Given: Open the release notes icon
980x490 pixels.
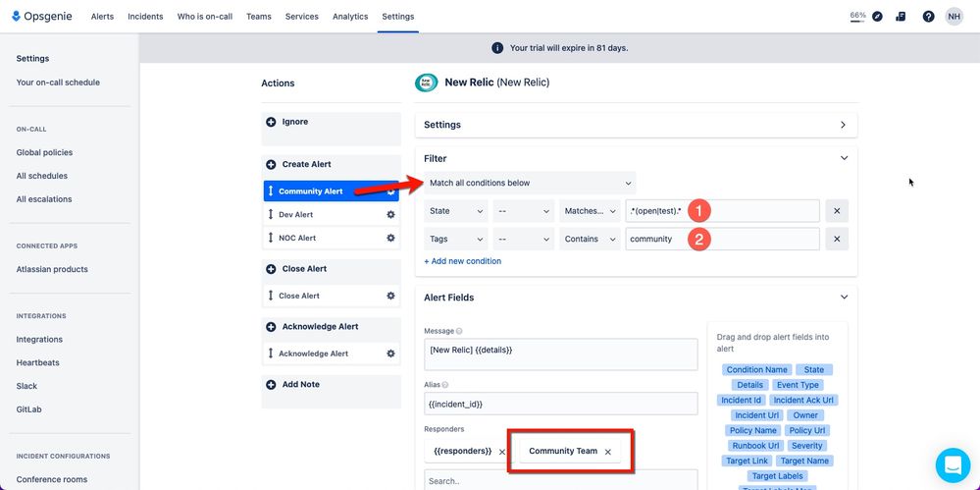Looking at the screenshot, I should [x=901, y=17].
